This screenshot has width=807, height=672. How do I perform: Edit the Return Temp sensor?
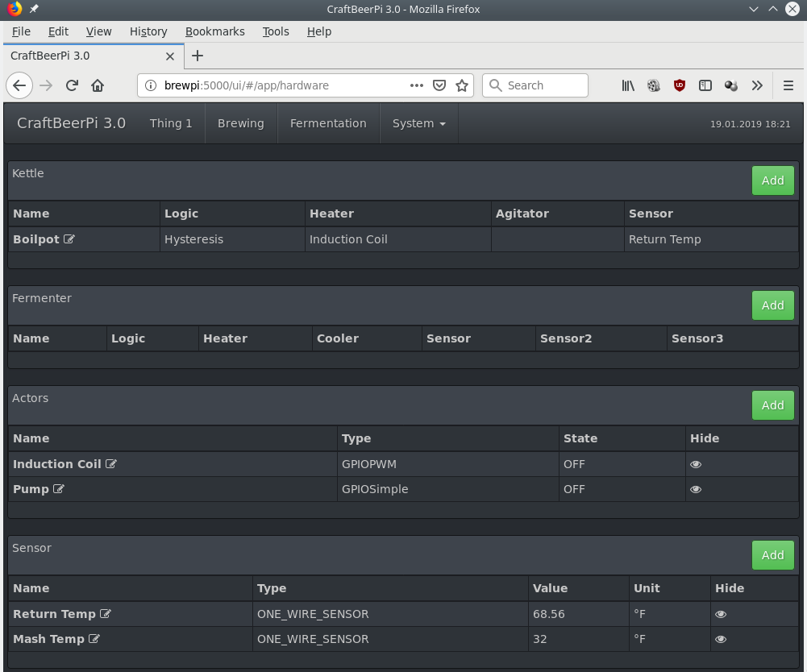(106, 613)
